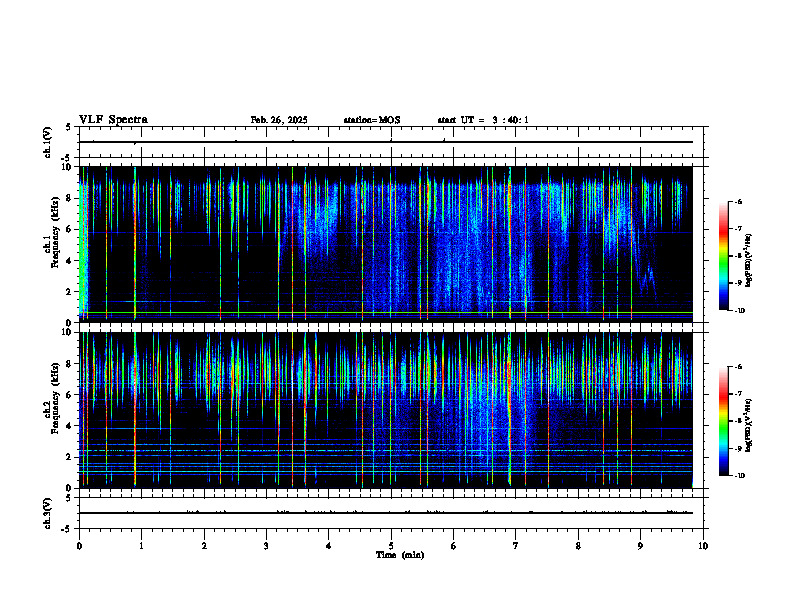Click the time axis tick label '10'
This screenshot has width=792, height=612.
pos(703,546)
